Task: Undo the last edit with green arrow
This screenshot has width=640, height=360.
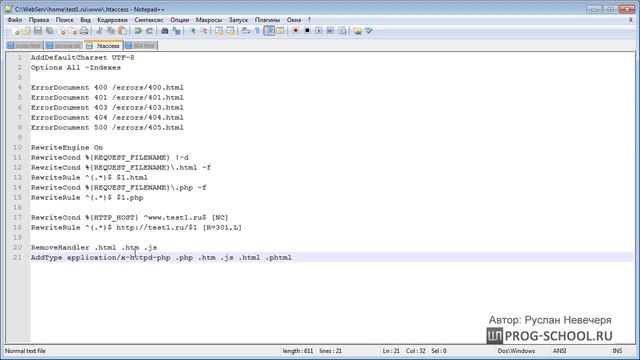Action: point(138,31)
